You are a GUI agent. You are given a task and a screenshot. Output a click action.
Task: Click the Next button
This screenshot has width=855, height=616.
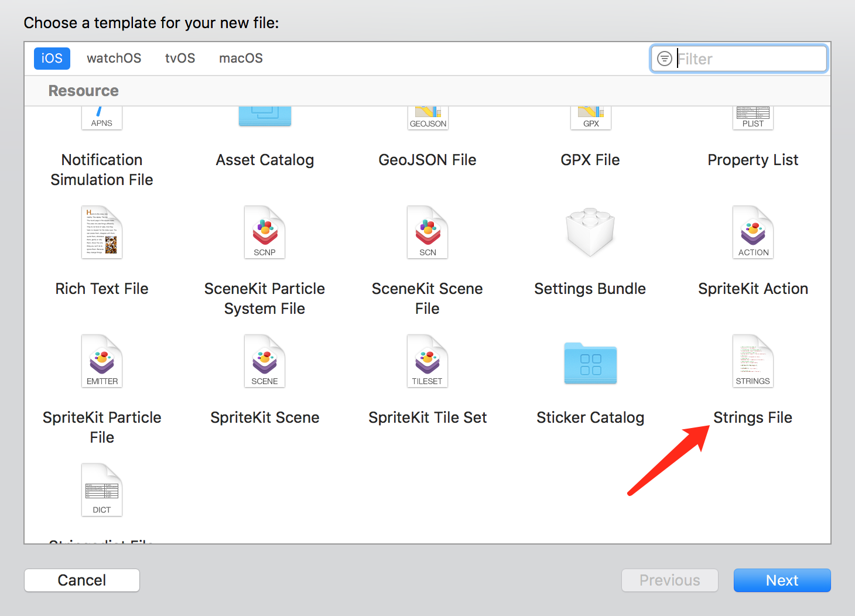[x=782, y=580]
